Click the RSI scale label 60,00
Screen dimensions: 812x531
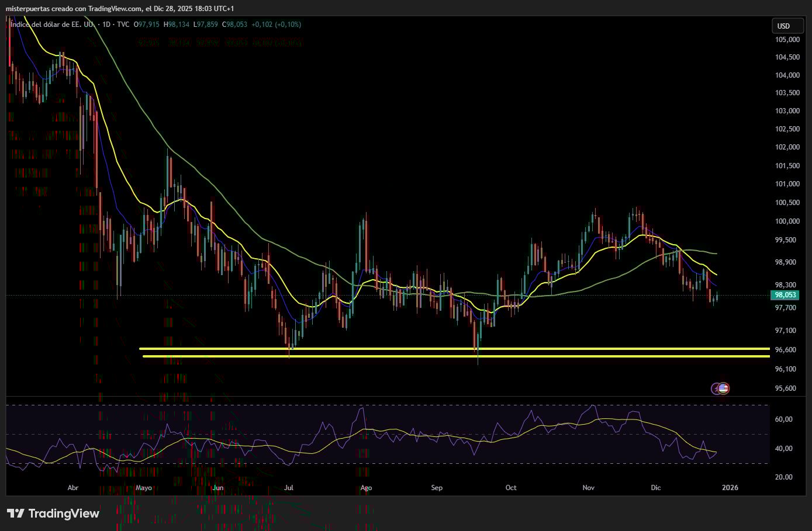click(784, 419)
